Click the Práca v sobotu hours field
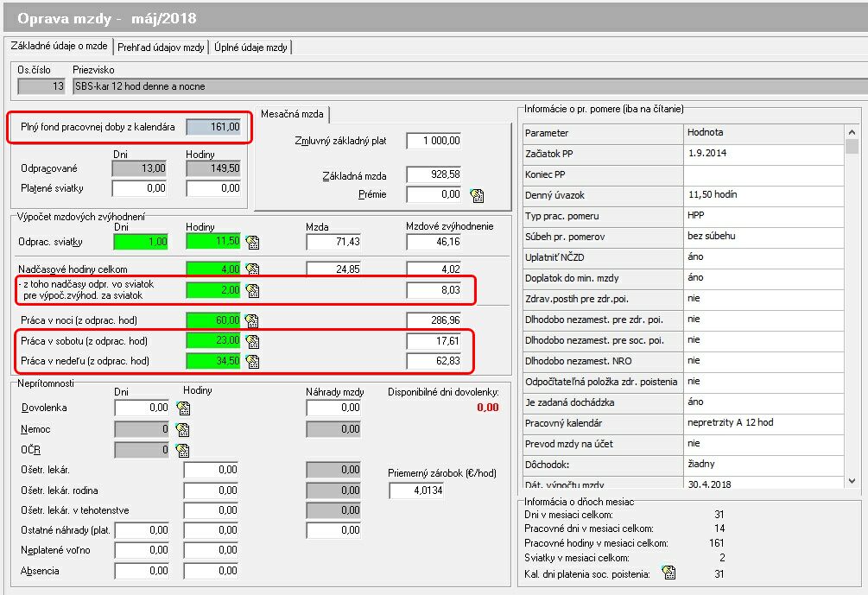 point(213,340)
